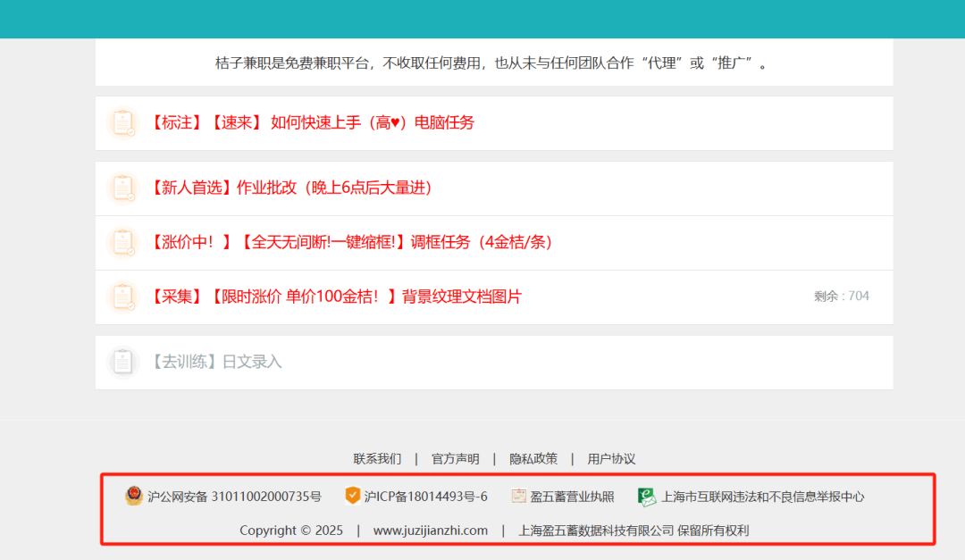
Task: Click the clipboard icon beside 标注 速来 task
Action: click(122, 123)
